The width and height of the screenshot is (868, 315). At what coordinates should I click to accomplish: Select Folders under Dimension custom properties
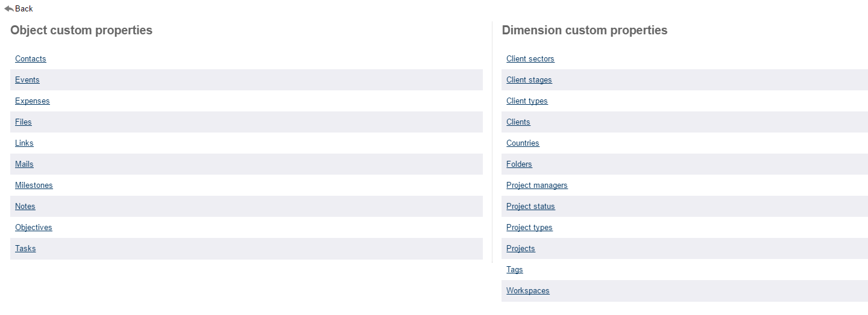click(x=519, y=164)
